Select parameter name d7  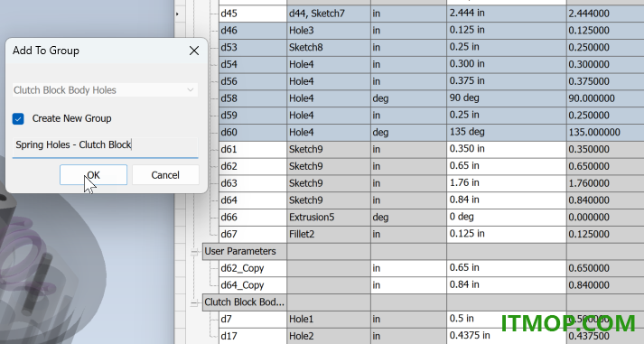(x=253, y=319)
